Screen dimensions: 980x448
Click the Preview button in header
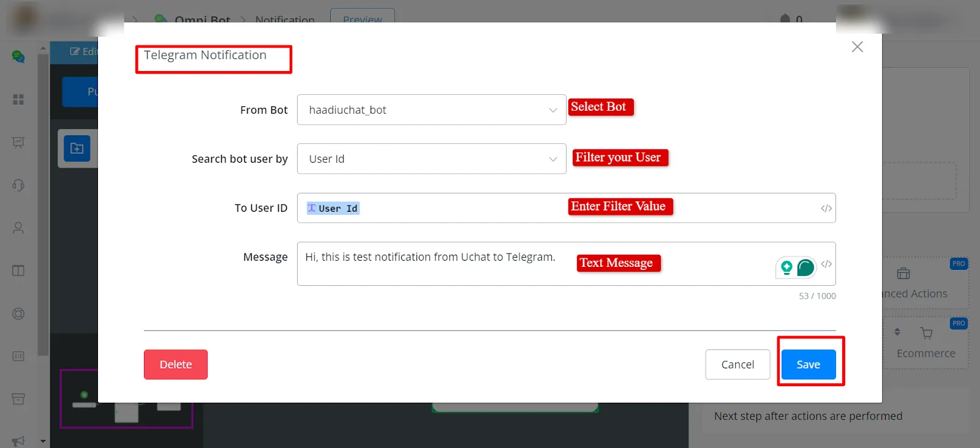[x=363, y=18]
